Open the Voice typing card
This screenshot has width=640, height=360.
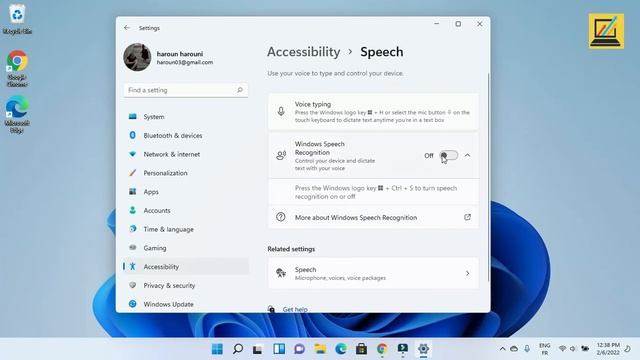[373, 112]
